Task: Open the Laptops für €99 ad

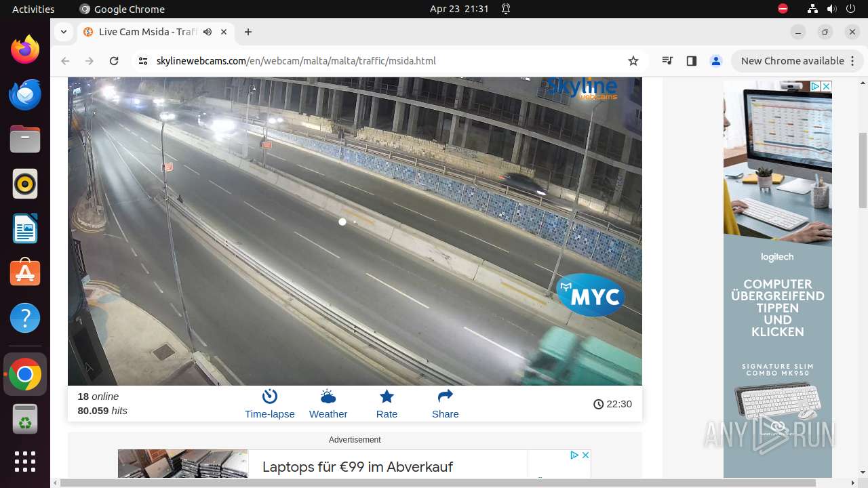Action: [x=357, y=467]
